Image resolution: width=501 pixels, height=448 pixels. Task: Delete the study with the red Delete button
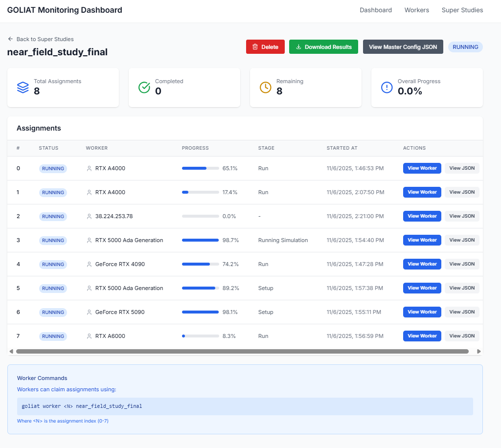point(265,47)
